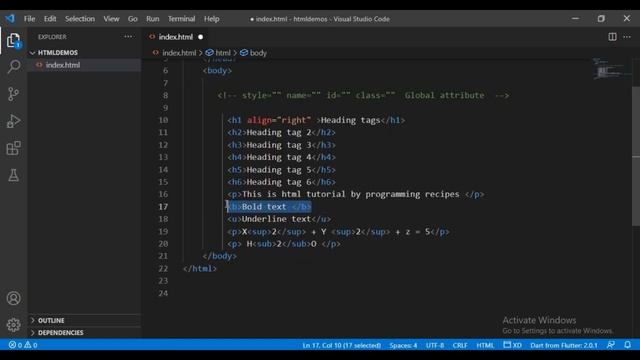Viewport: 640px width, 360px height.
Task: Open the Run menu
Action: (153, 19)
